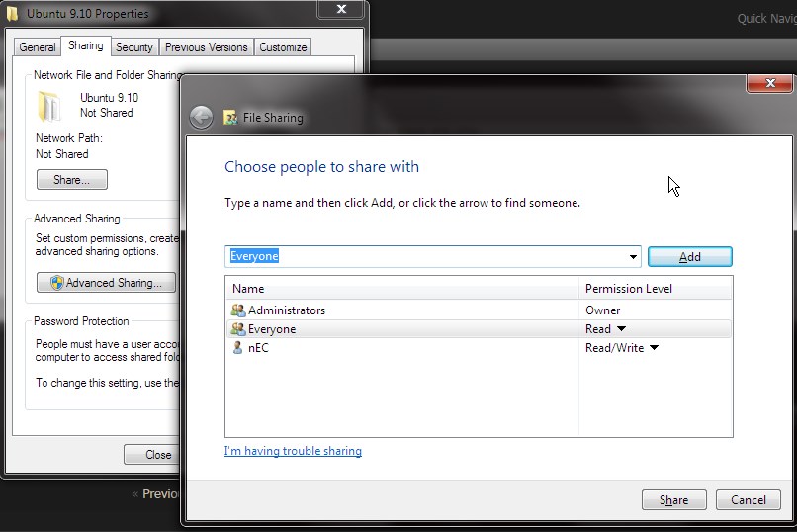The height and width of the screenshot is (532, 797).
Task: Click Close in the Properties window
Action: click(x=152, y=454)
